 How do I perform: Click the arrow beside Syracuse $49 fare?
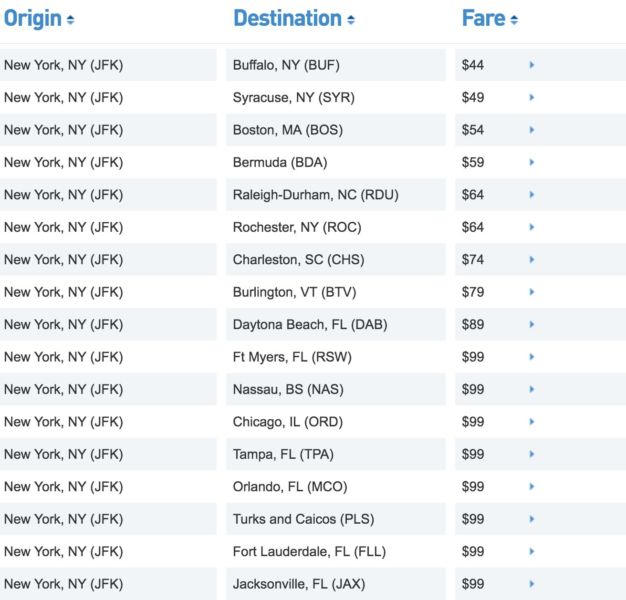point(532,98)
